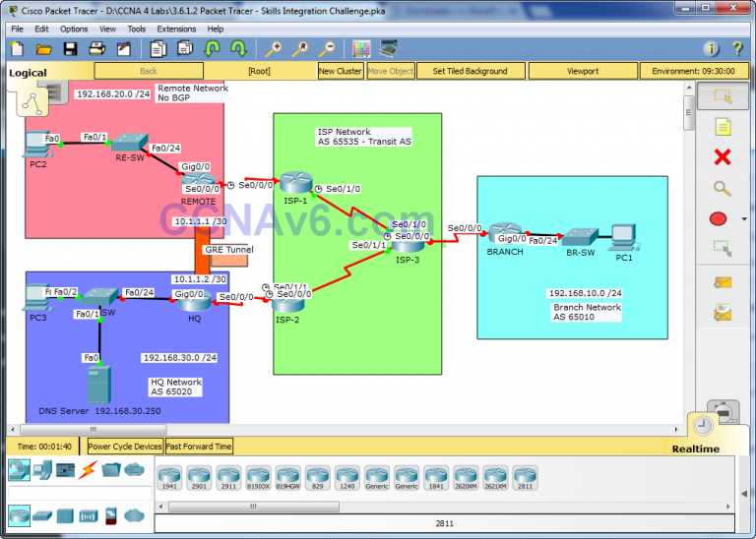Image resolution: width=756 pixels, height=539 pixels.
Task: Click the Viewport button
Action: (583, 71)
